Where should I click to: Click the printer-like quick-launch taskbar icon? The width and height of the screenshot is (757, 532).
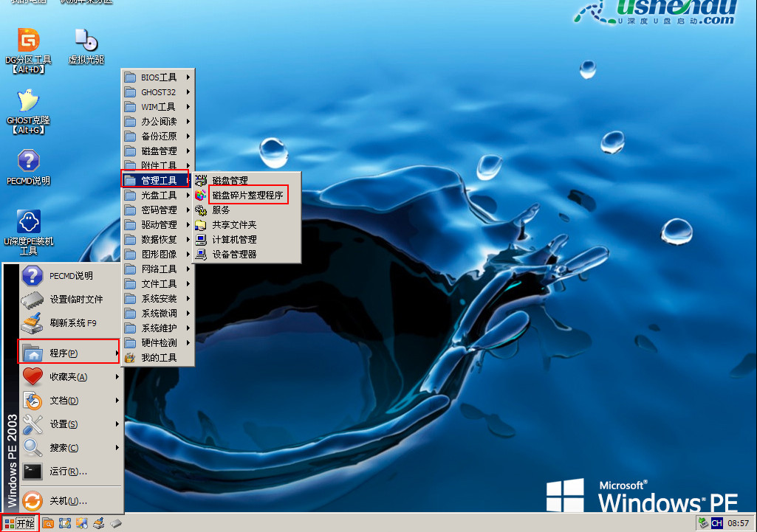(x=98, y=523)
